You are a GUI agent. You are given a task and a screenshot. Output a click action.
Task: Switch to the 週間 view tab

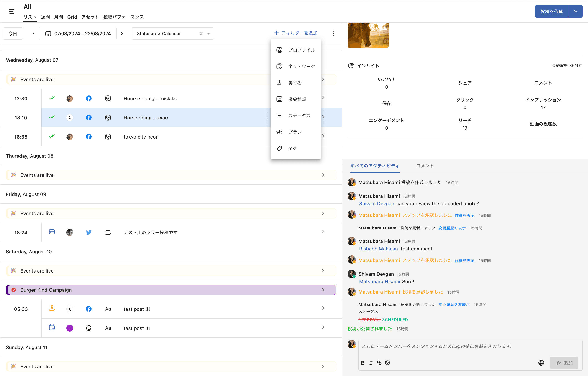tap(45, 17)
